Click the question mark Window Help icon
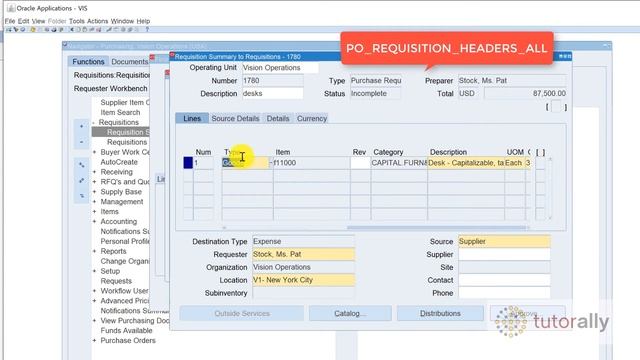640x360 pixels. click(147, 29)
